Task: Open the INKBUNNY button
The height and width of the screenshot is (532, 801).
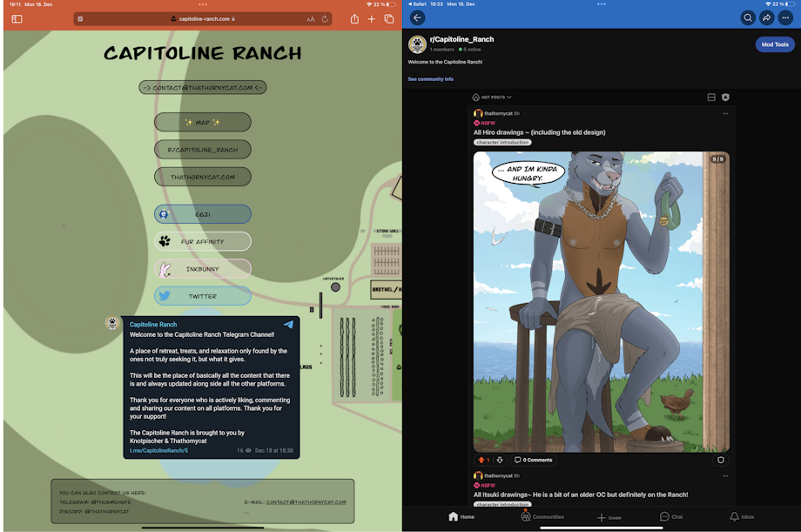Action: (203, 269)
